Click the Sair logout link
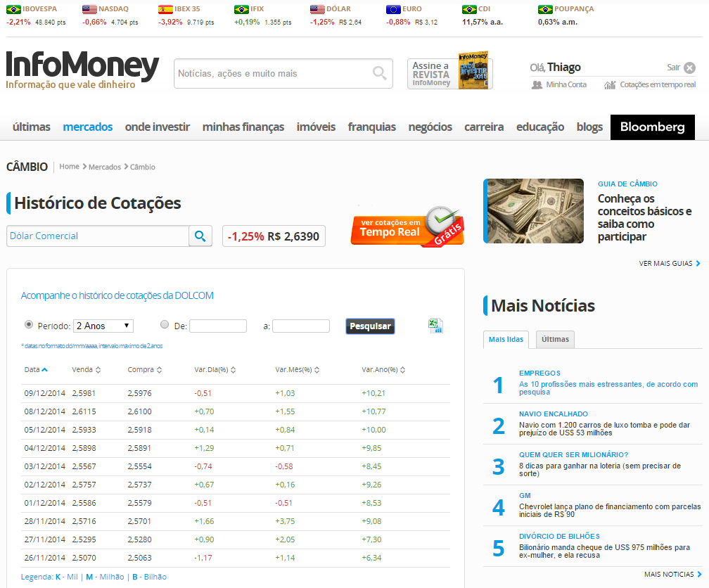709x588 pixels. pyautogui.click(x=673, y=68)
